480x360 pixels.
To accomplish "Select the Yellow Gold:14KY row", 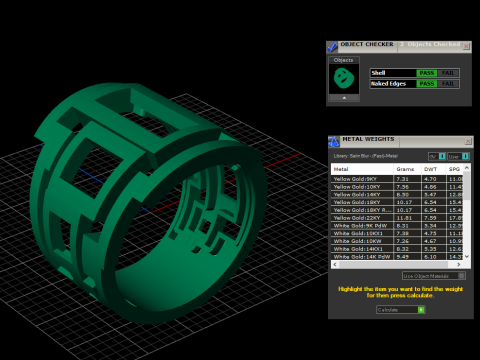I will (397, 195).
